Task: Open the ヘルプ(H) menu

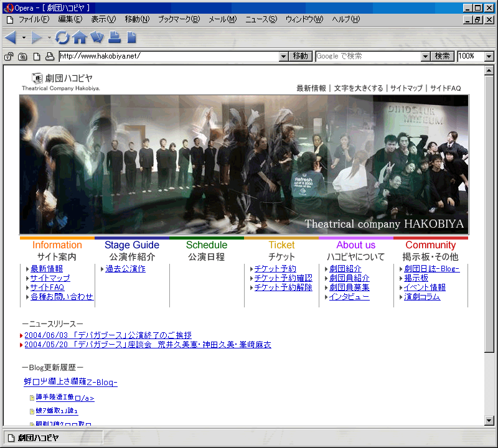Action: 346,20
